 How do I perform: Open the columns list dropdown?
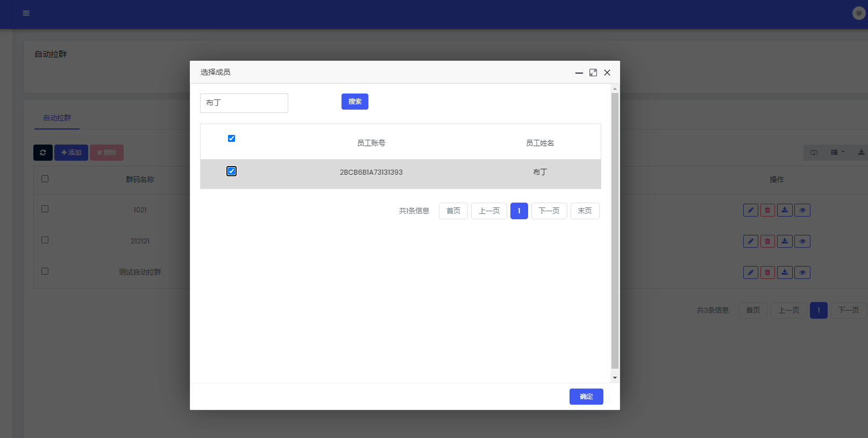pyautogui.click(x=837, y=153)
